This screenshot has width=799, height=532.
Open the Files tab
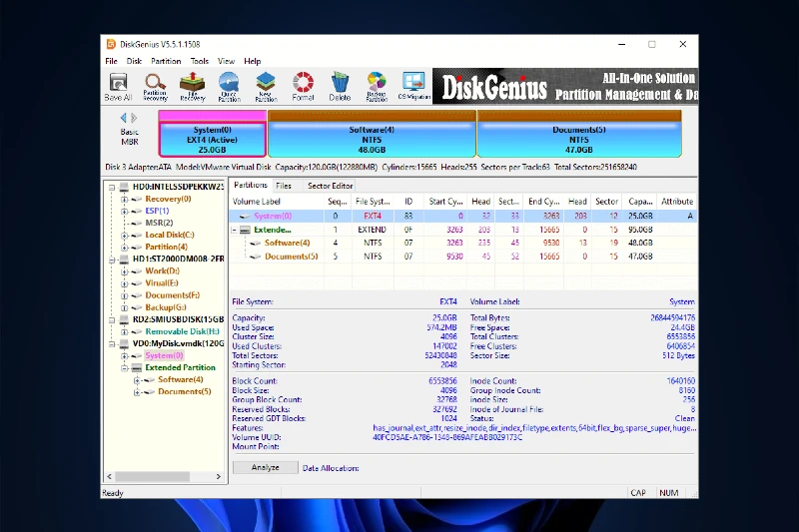pyautogui.click(x=284, y=186)
